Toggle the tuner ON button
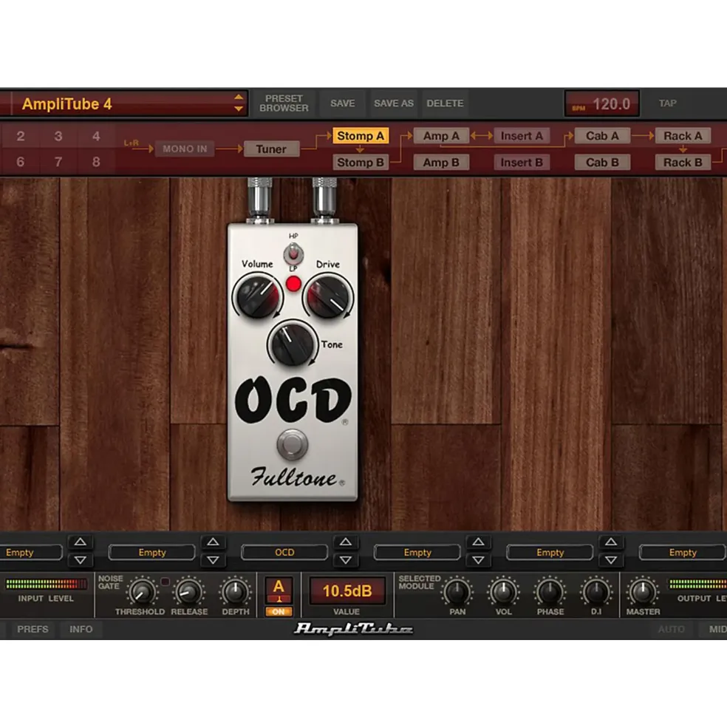The image size is (727, 728). pyautogui.click(x=279, y=611)
